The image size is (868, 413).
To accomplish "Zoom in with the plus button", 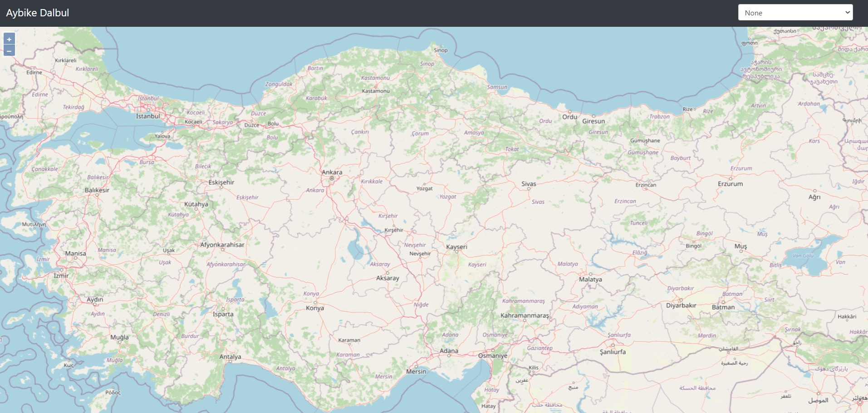I will 9,39.
